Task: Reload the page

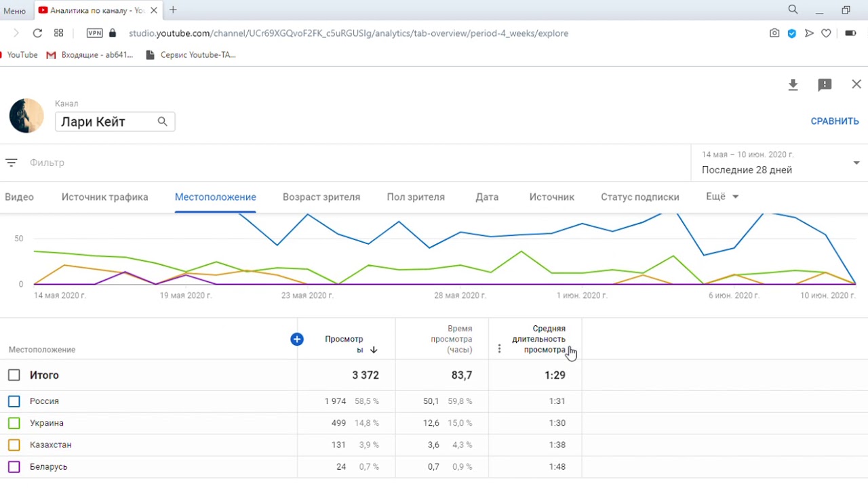Action: (37, 33)
